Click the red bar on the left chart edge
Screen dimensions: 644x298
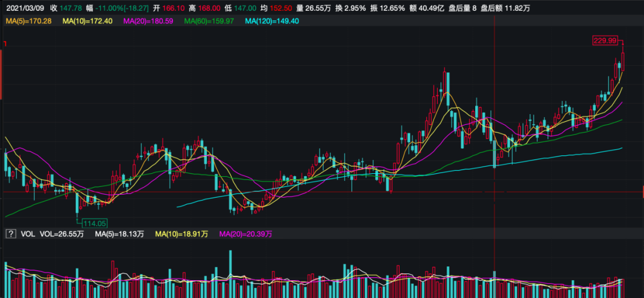1,74
